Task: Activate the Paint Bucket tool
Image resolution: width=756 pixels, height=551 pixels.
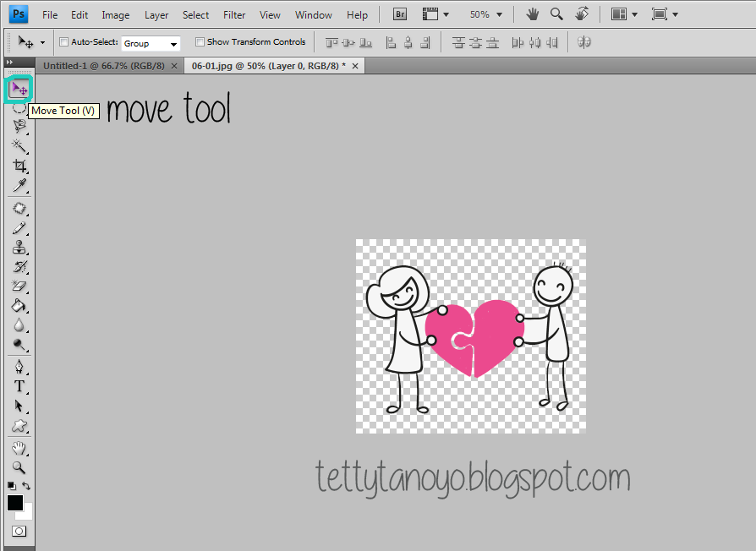Action: [x=19, y=306]
